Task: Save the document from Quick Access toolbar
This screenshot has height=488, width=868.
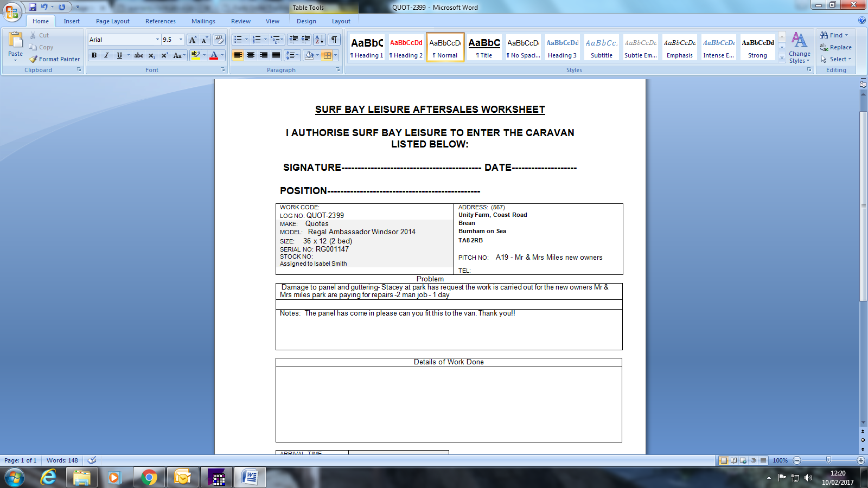Action: [33, 7]
